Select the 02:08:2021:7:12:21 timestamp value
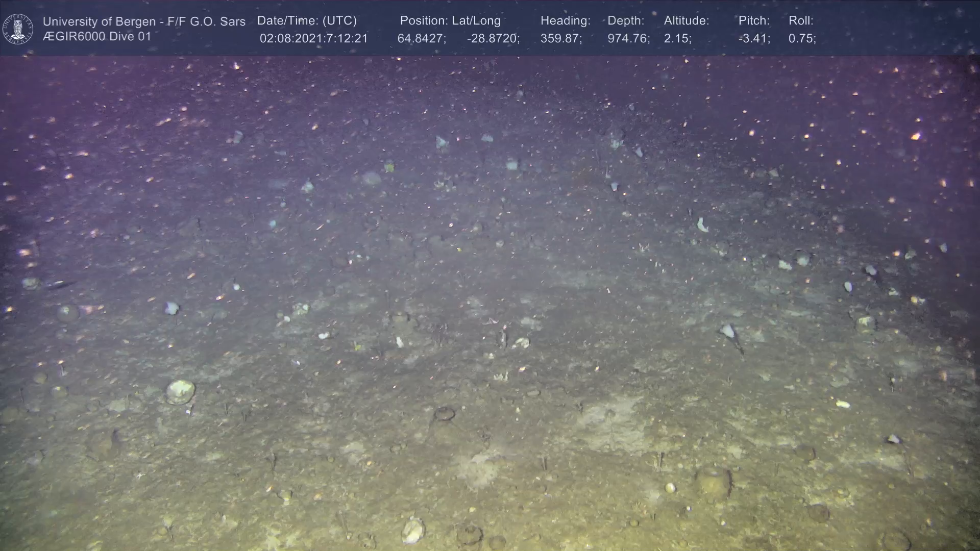Screen dimensions: 980x551 [313, 39]
